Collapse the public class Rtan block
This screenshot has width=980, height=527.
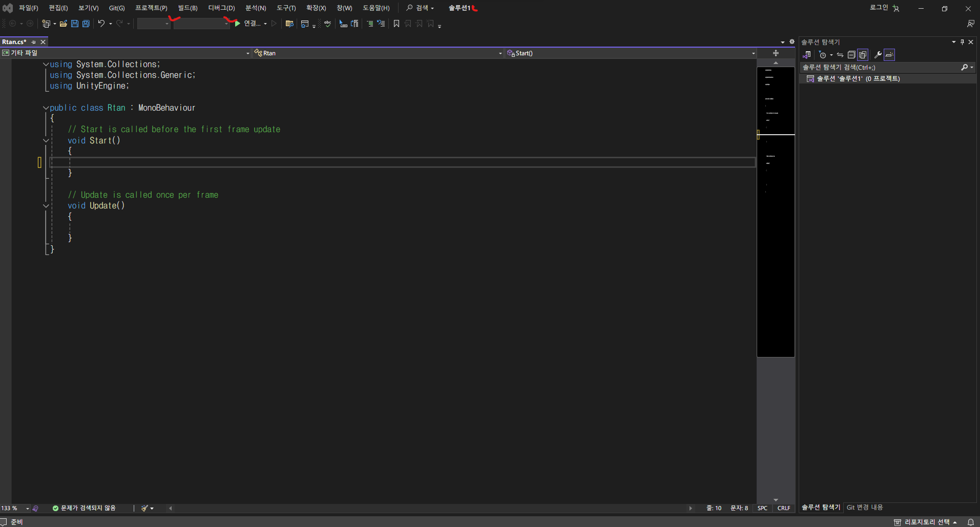point(46,108)
